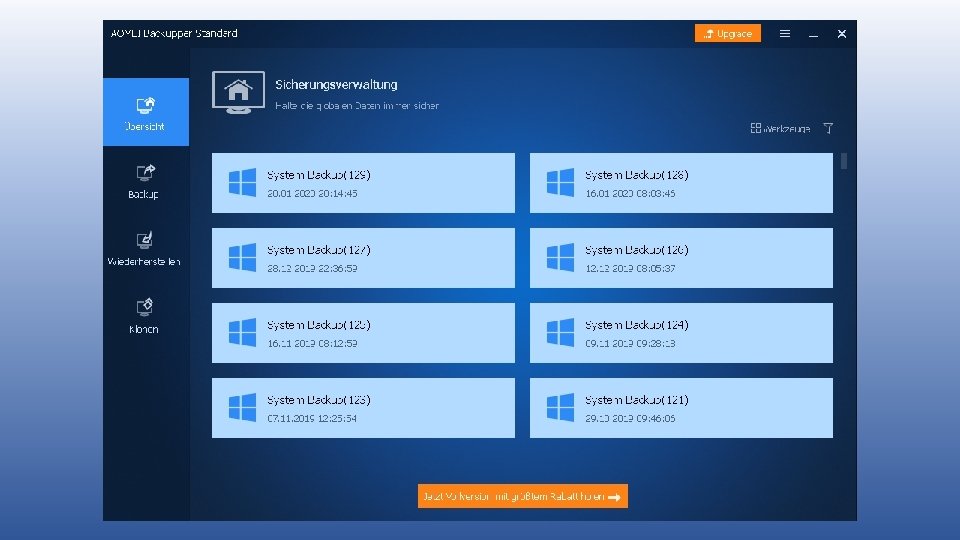Image resolution: width=960 pixels, height=540 pixels.
Task: Click Windows logo of System Backup(125)
Action: [242, 332]
